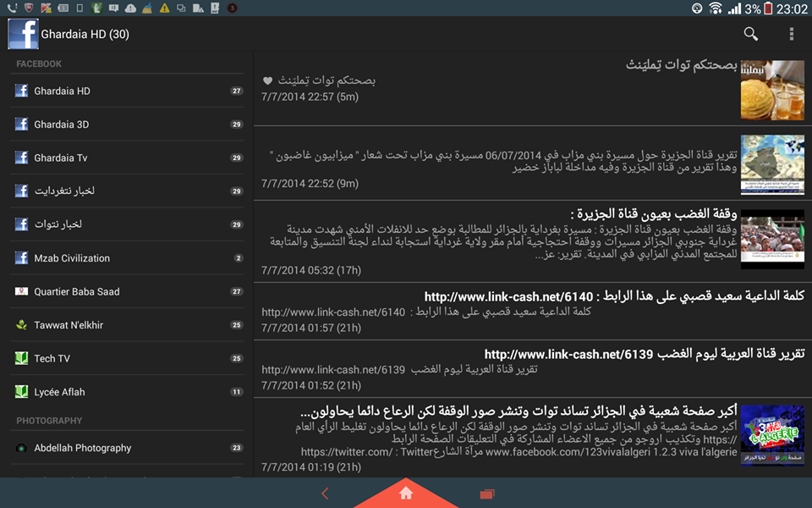The height and width of the screenshot is (508, 812).
Task: Select the Ghardaia HD feed
Action: click(x=127, y=91)
